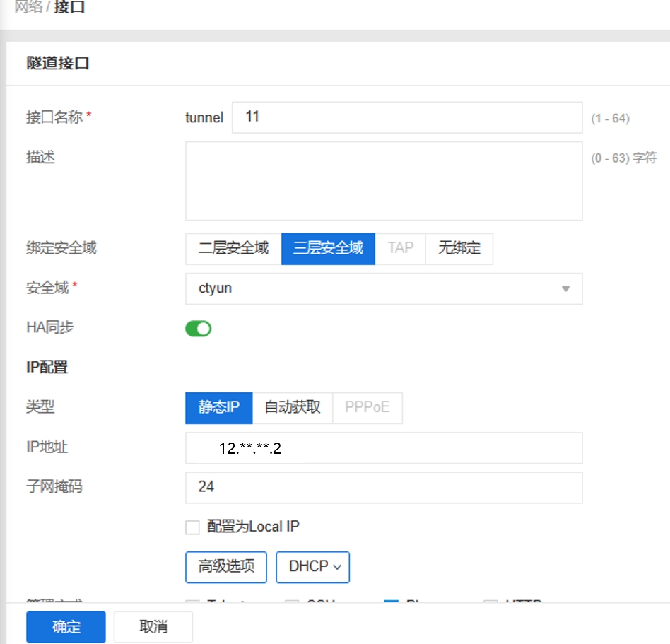Check the 配置为Local IP checkbox
Image resolution: width=670 pixels, height=644 pixels.
click(x=191, y=527)
